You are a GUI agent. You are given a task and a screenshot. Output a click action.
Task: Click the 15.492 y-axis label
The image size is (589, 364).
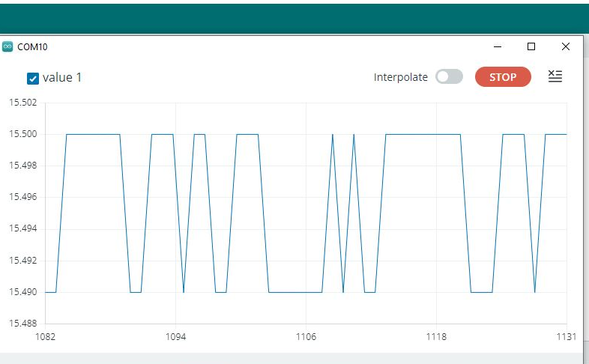[x=23, y=261]
